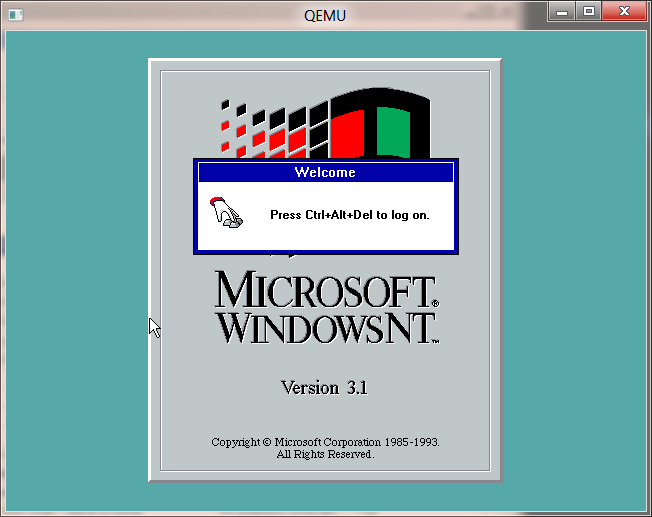Screen dimensions: 652x517
Task: Open the QEMU window system menu icon
Action: pyautogui.click(x=16, y=15)
